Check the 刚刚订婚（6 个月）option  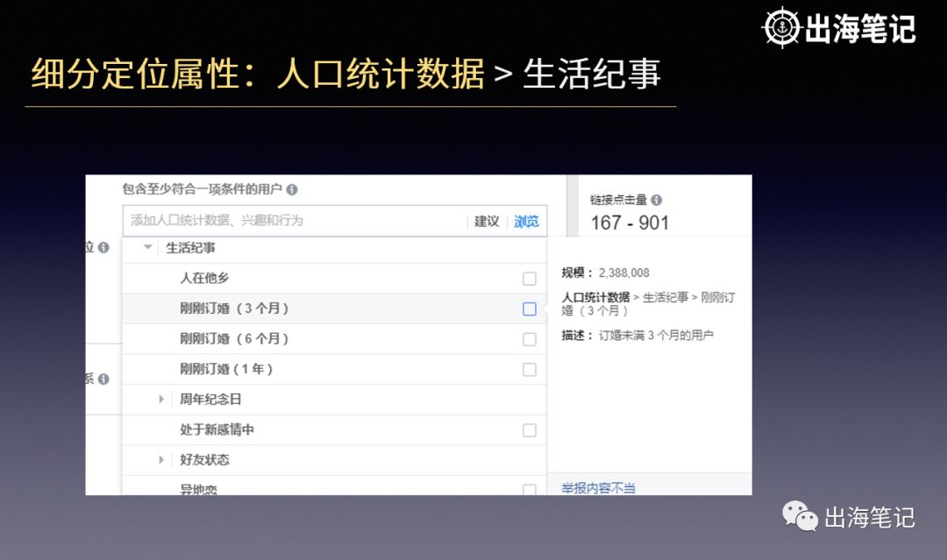pos(530,339)
